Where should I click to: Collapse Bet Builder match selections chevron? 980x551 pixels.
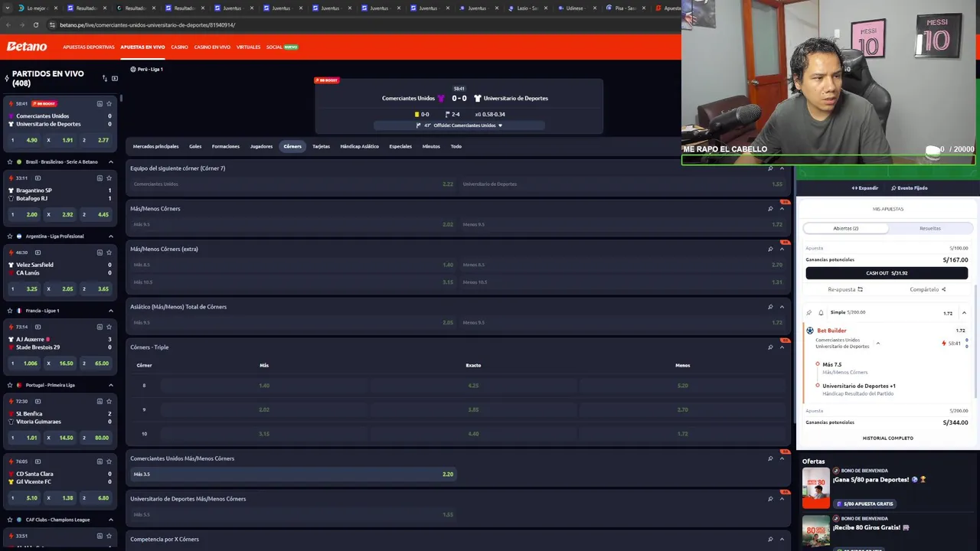point(877,344)
